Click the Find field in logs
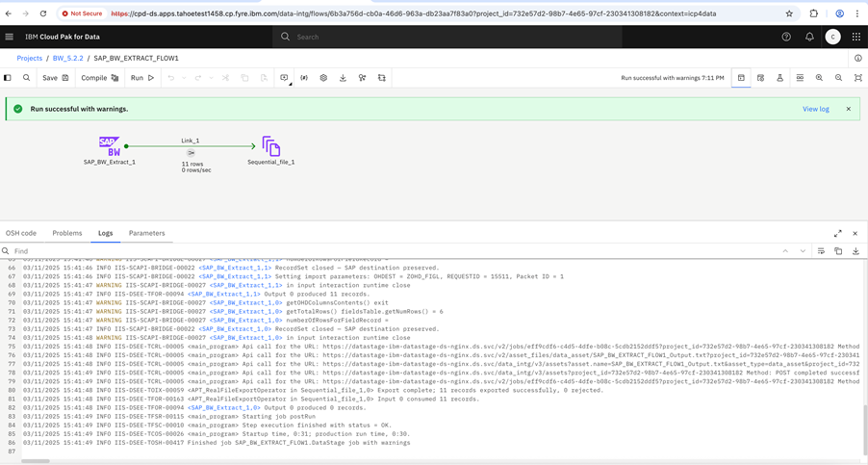 click(388, 250)
